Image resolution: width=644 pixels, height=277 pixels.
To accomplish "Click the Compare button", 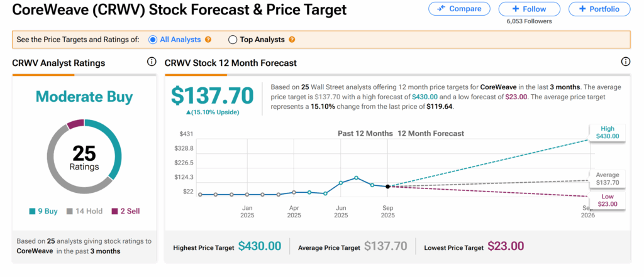I will tap(459, 9).
